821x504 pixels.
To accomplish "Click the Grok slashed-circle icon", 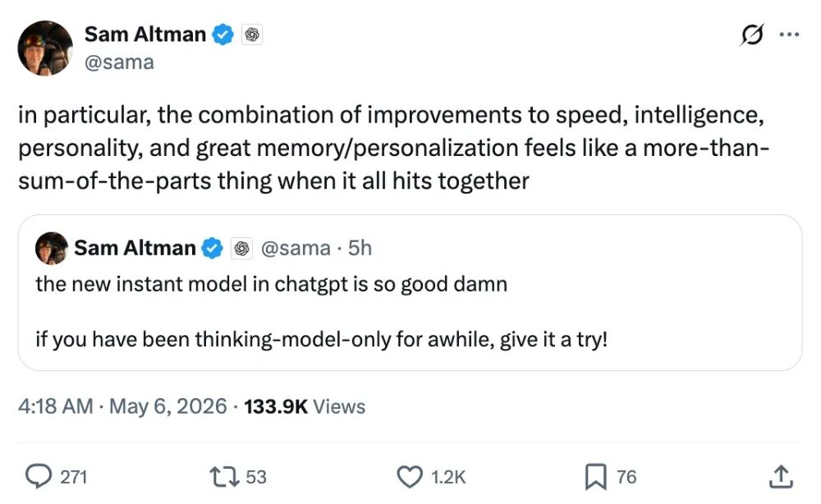I will (752, 35).
